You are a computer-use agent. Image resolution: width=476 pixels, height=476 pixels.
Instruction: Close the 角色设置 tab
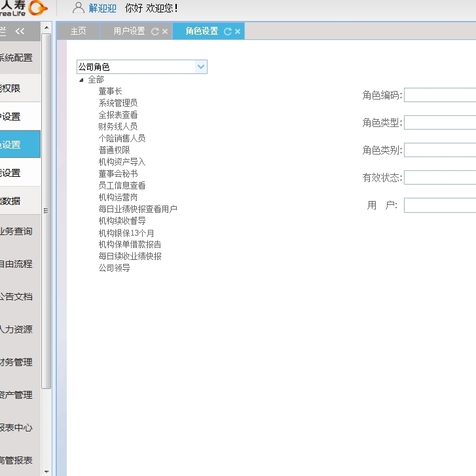238,31
